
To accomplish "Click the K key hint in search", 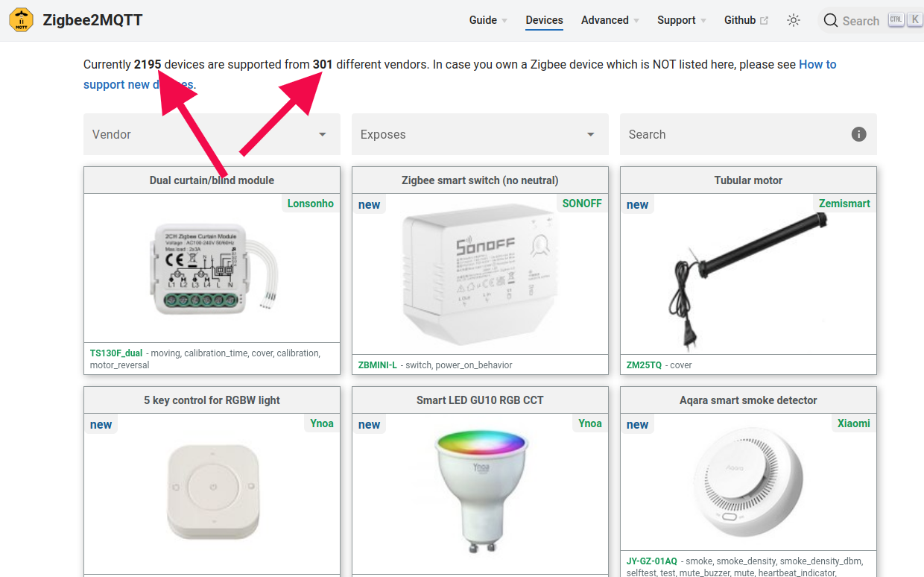I will click(915, 20).
